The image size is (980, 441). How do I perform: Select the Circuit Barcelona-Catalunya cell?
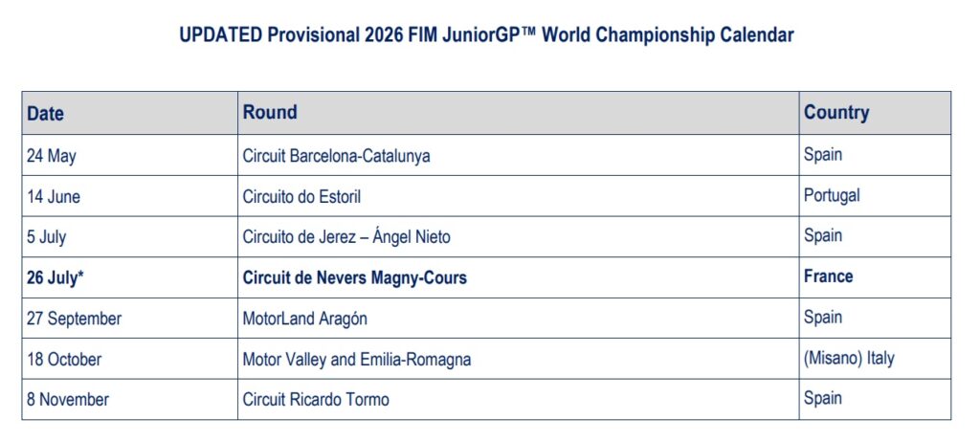(336, 155)
